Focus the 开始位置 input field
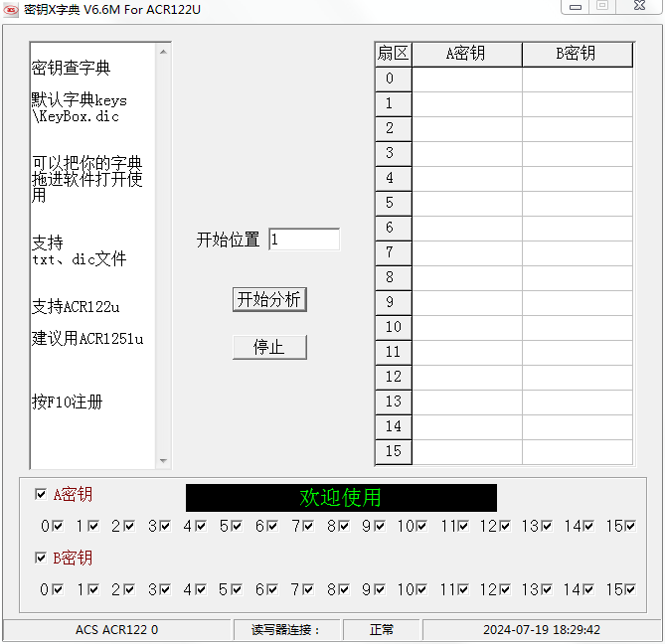 [303, 240]
